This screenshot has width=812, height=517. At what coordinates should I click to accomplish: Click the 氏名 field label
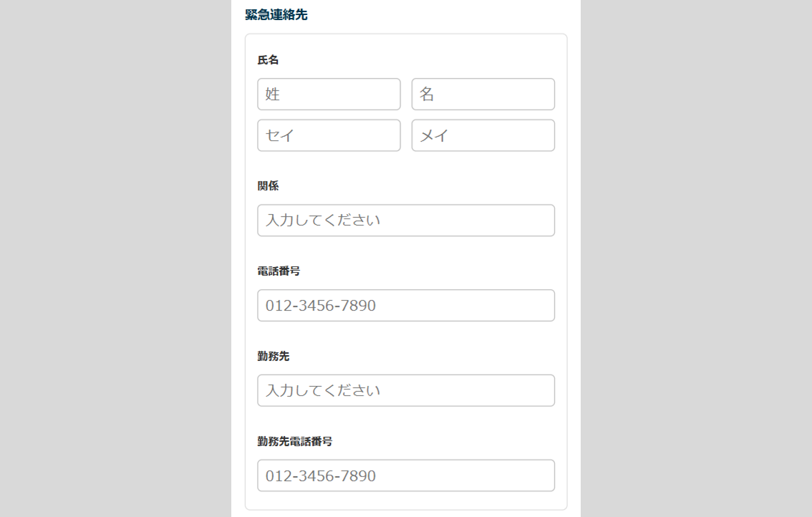(x=269, y=60)
